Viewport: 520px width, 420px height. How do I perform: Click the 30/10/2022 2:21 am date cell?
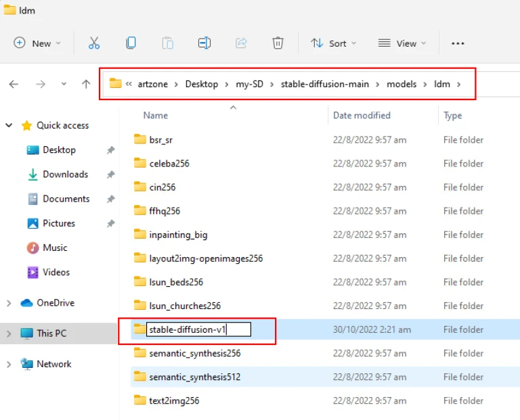tap(372, 329)
